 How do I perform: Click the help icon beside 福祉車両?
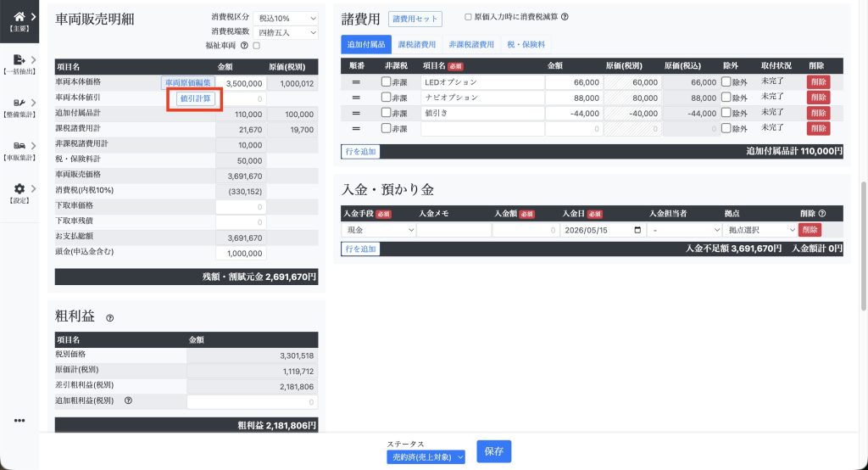(244, 46)
